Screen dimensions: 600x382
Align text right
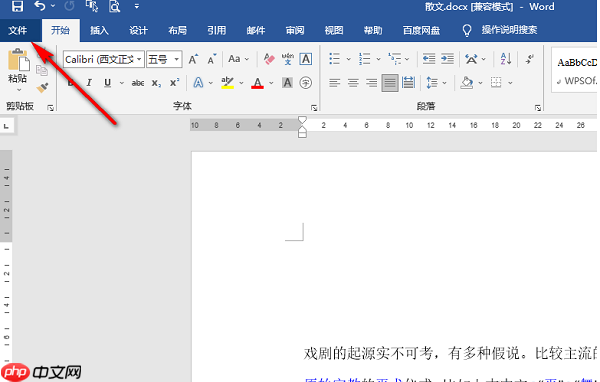(371, 83)
